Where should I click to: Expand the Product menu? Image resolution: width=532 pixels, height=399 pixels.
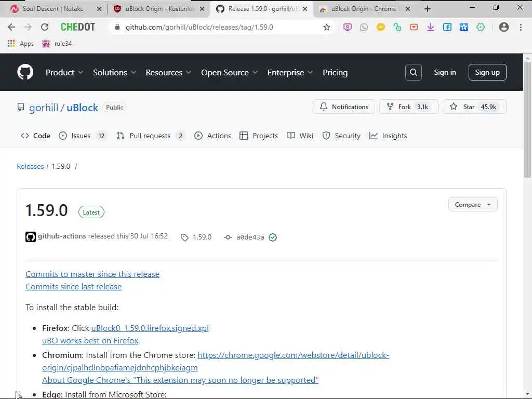coord(64,72)
